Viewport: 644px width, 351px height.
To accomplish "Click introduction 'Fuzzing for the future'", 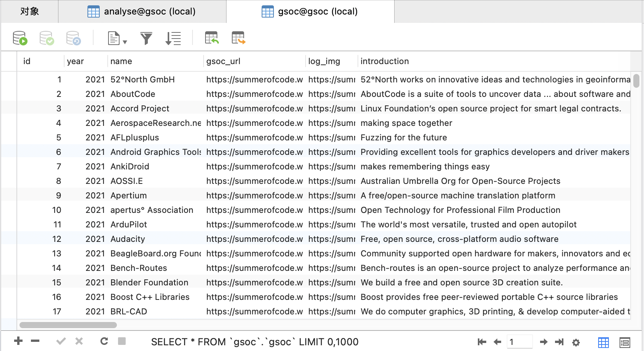I will [404, 137].
